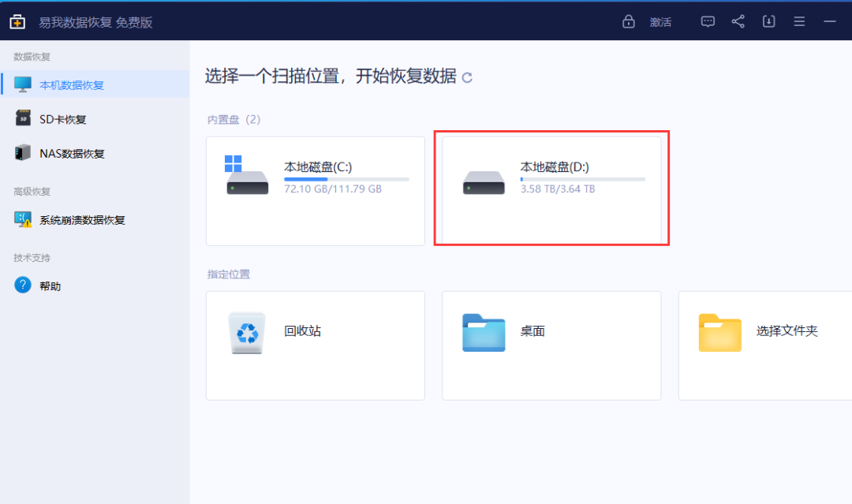Click the 激活 activation link
This screenshot has width=852, height=504.
point(661,22)
